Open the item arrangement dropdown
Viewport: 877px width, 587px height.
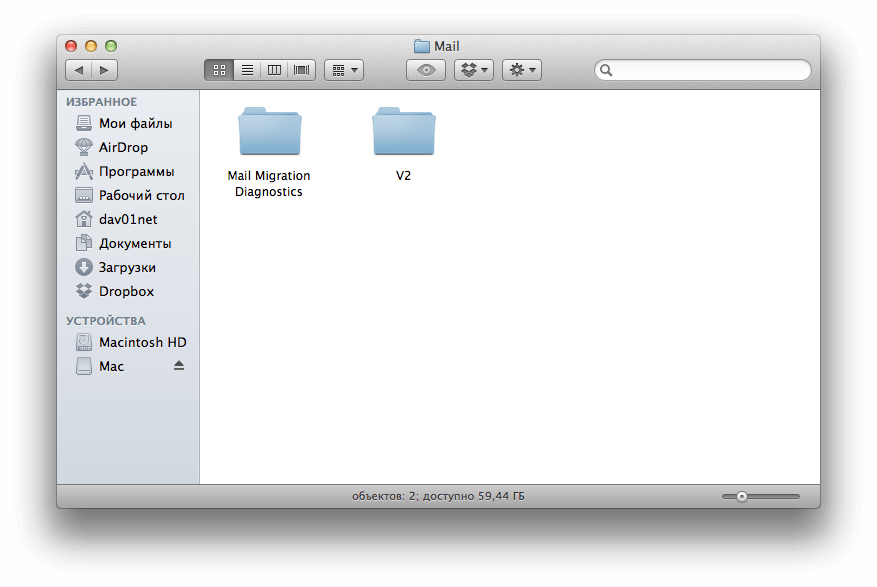(344, 70)
